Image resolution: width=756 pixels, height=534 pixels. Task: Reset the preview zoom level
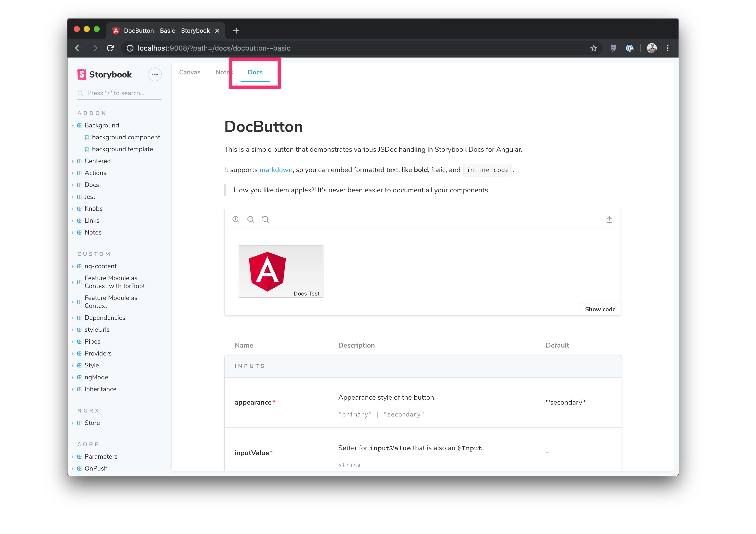click(265, 219)
